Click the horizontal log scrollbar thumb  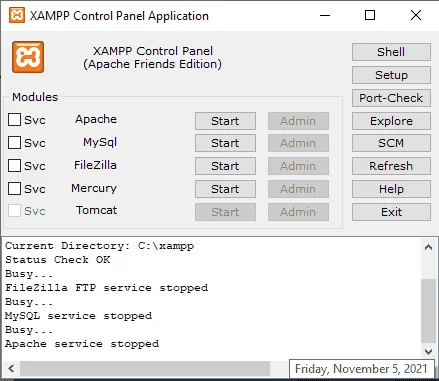[145, 369]
